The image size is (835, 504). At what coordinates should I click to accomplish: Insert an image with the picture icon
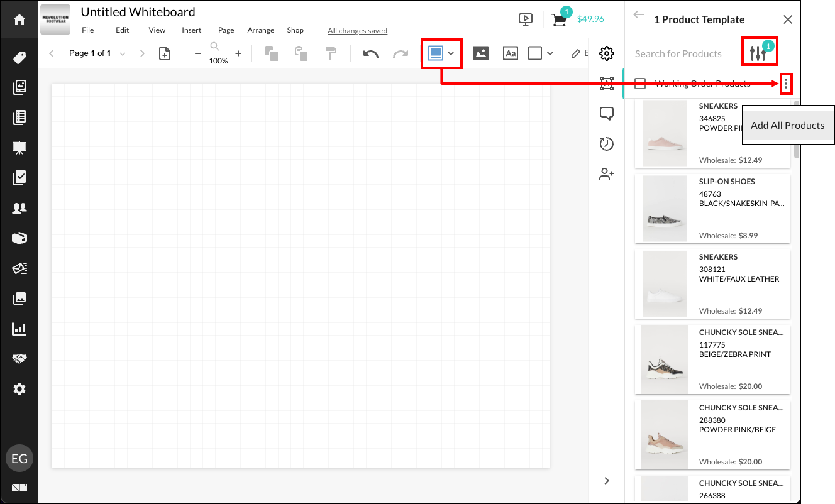pos(481,53)
